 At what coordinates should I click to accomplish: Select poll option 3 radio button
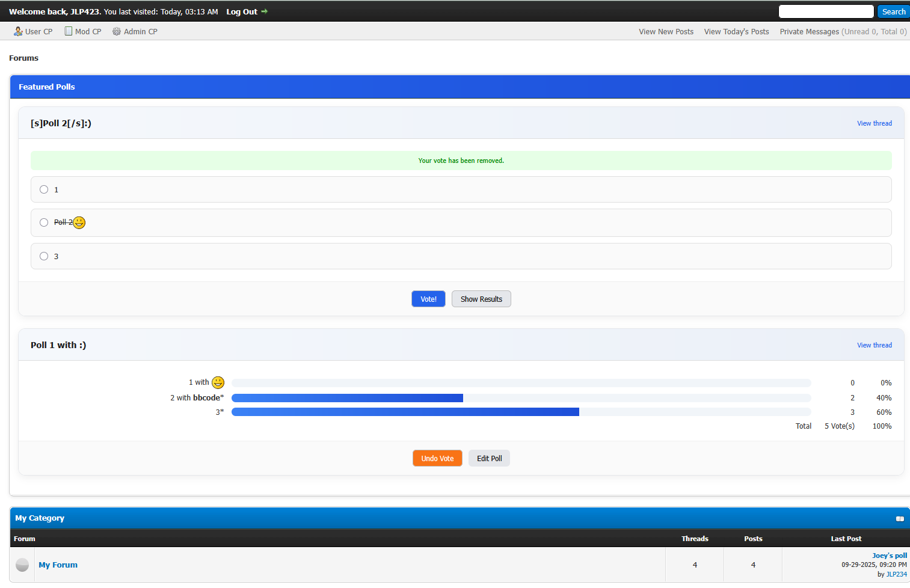tap(44, 256)
